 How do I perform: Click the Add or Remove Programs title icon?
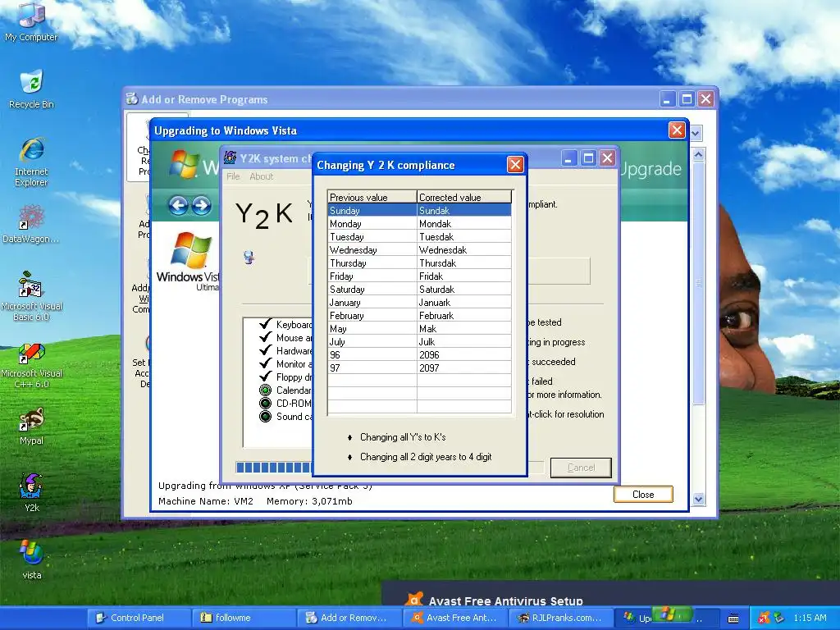[132, 98]
